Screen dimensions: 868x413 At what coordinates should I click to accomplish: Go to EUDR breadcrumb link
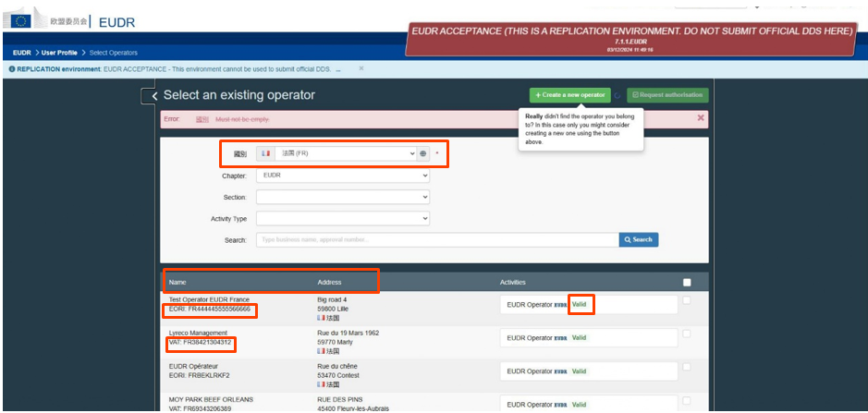[21, 53]
